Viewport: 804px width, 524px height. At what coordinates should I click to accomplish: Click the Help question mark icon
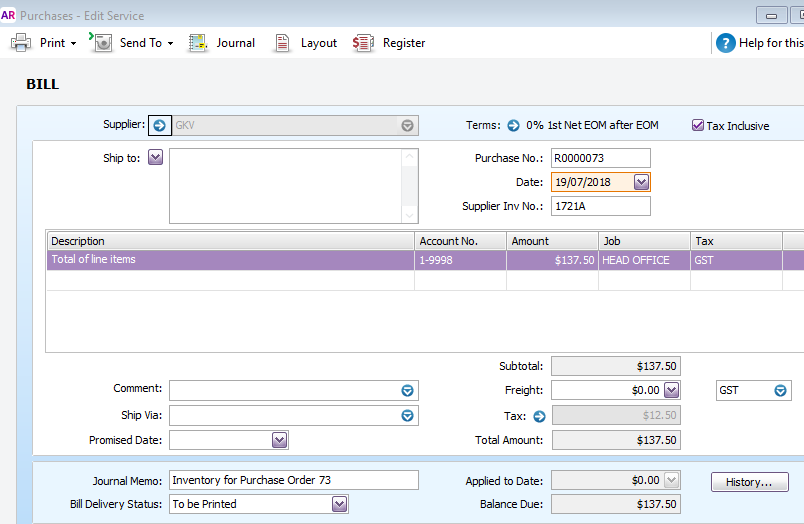tap(726, 43)
